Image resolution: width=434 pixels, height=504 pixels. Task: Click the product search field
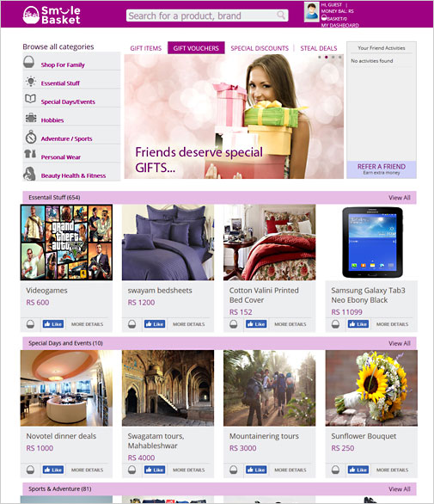(207, 15)
